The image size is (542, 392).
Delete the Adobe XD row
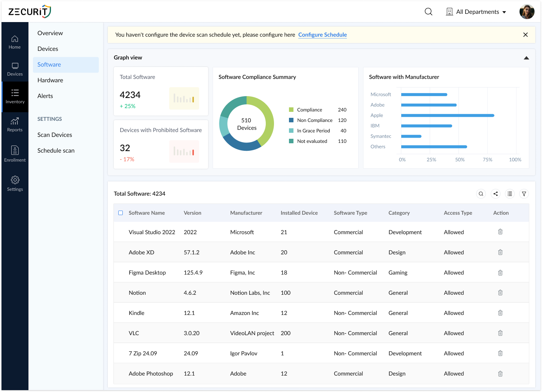(500, 252)
